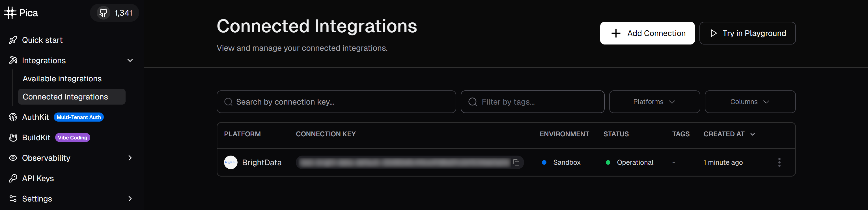Viewport: 868px width, 210px height.
Task: Click the Pica logo icon
Action: point(10,12)
